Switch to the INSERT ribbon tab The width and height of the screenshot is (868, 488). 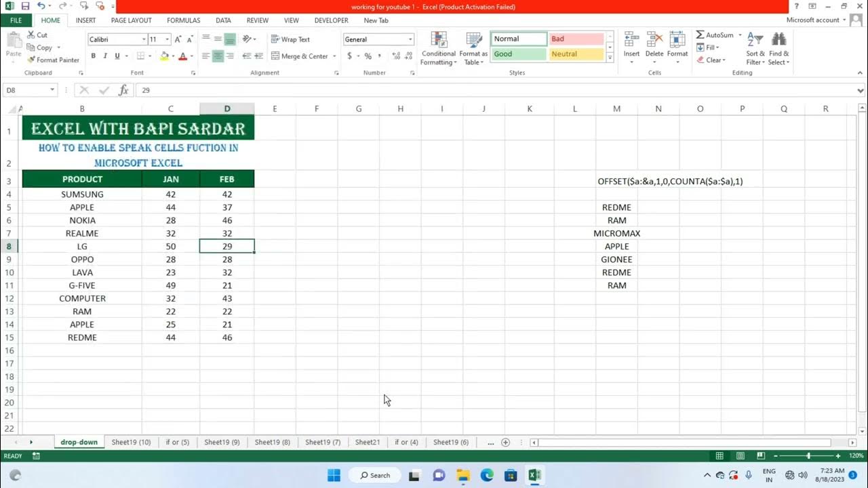point(85,20)
